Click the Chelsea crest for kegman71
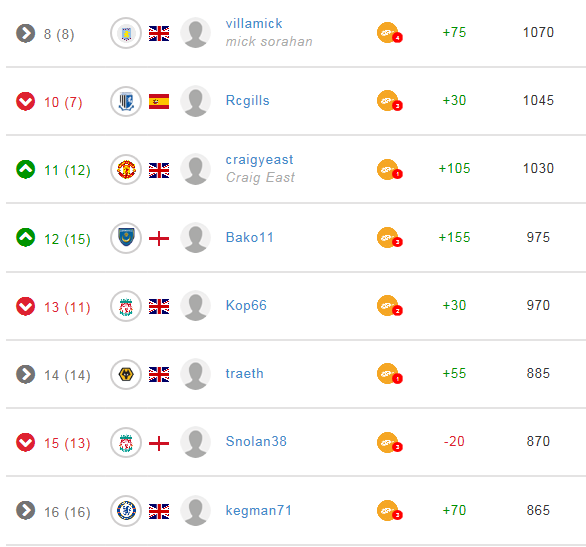The height and width of the screenshot is (547, 586). pyautogui.click(x=126, y=511)
